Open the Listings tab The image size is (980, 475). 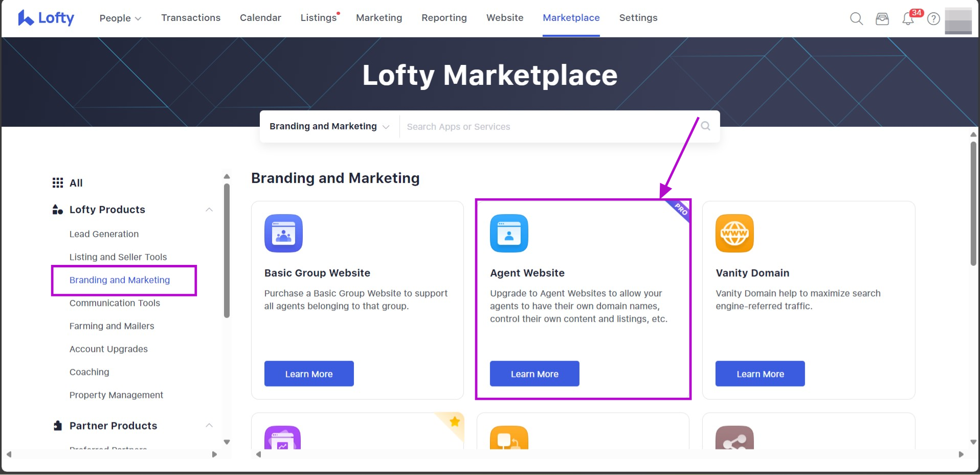coord(319,18)
